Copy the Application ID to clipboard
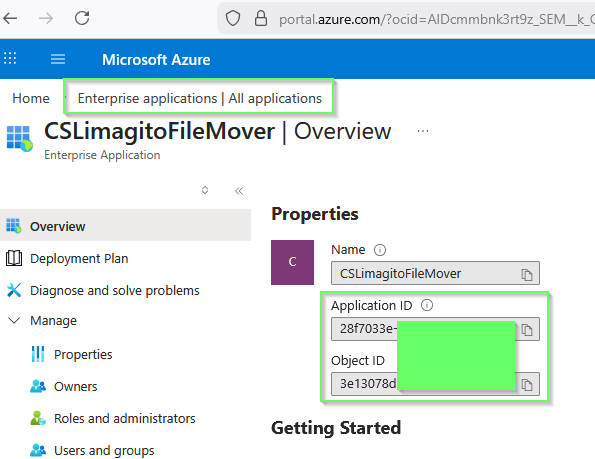 tap(527, 330)
